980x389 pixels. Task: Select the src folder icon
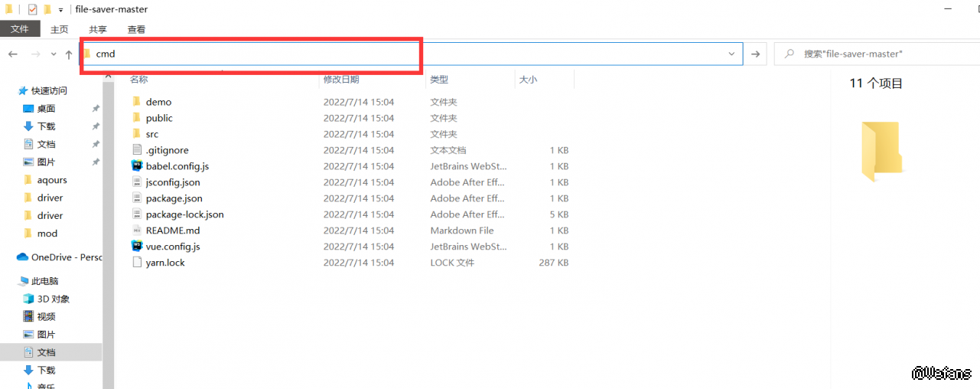coord(136,133)
